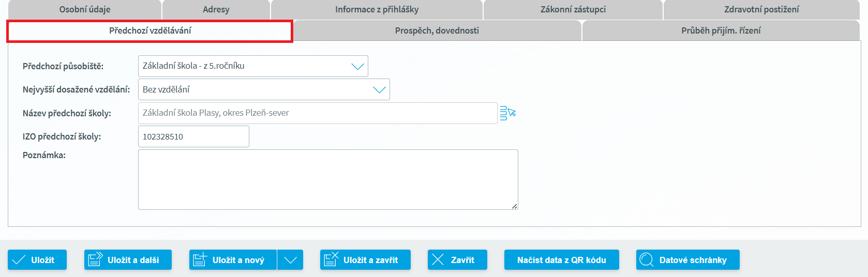Switch to Prospěch, dovednosti tab
Viewport: 868px width, 277px height.
point(437,30)
